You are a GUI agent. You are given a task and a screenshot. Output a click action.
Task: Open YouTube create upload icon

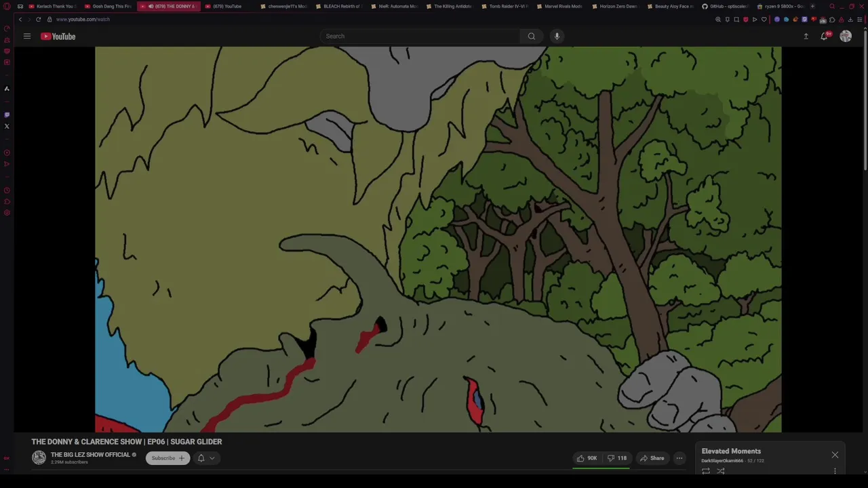click(x=806, y=36)
